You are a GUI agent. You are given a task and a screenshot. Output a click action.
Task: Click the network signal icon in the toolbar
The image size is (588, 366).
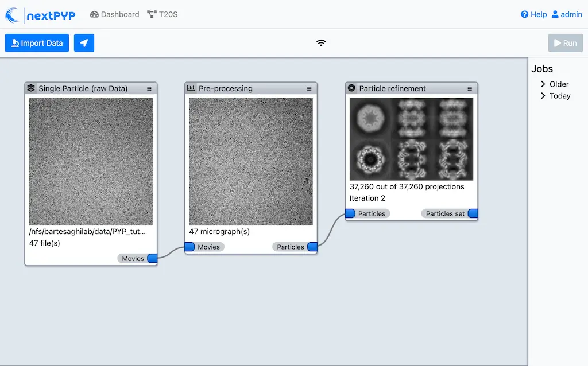[320, 42]
